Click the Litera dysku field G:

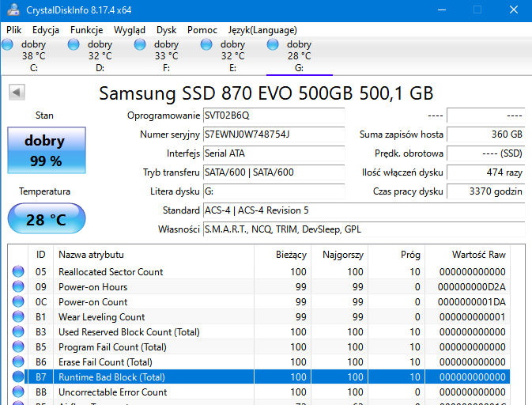point(274,191)
